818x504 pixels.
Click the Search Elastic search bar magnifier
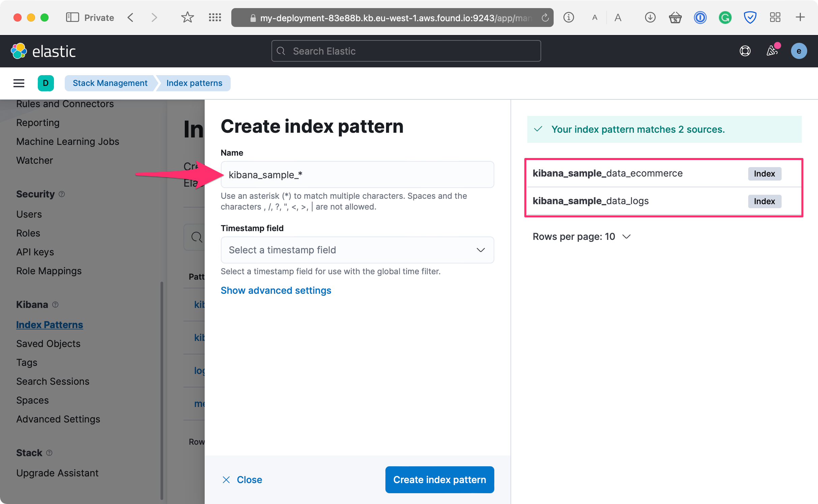point(282,51)
